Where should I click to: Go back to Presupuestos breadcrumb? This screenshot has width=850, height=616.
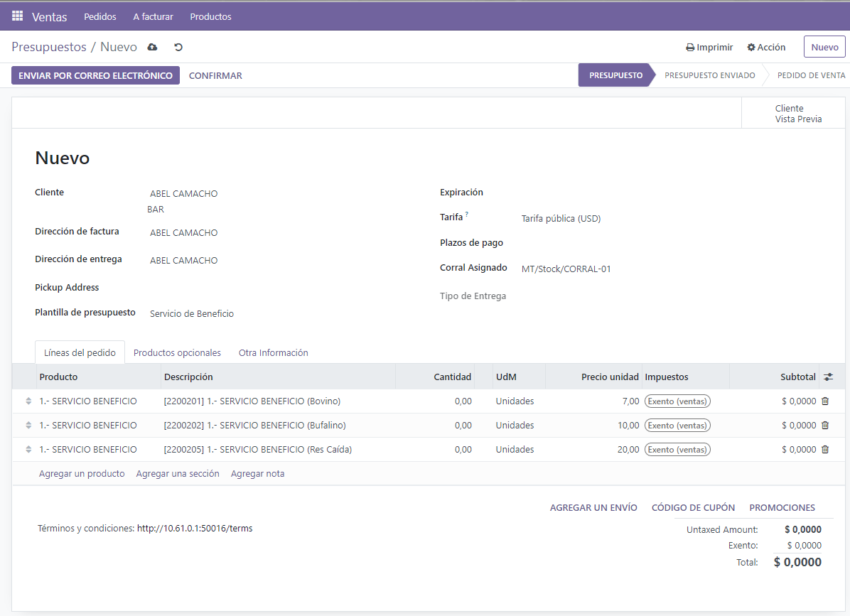49,47
